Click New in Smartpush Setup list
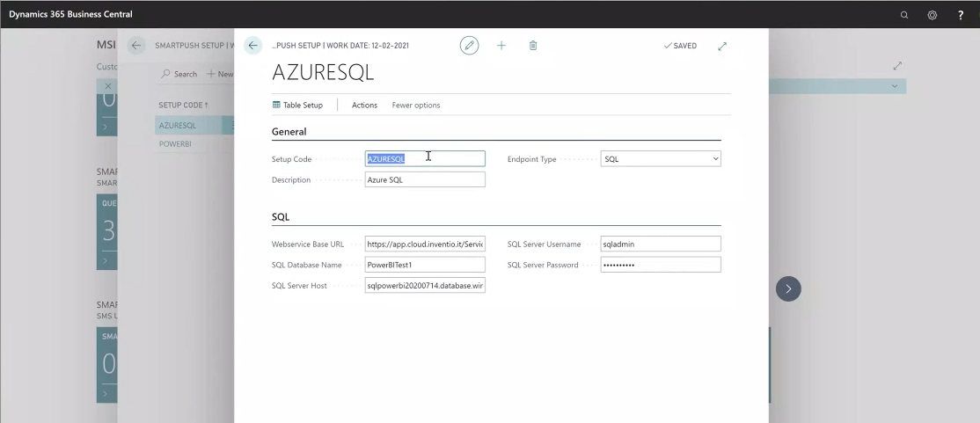 coord(220,74)
